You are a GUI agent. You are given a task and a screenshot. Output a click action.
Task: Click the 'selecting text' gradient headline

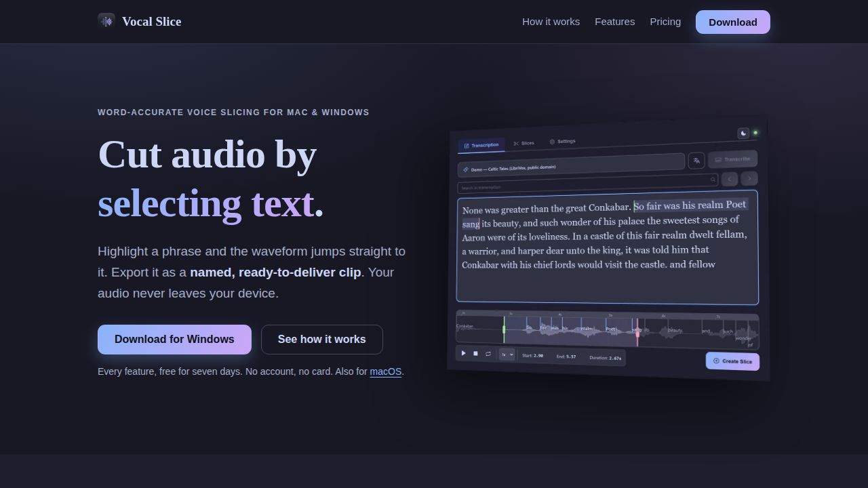[x=205, y=203]
